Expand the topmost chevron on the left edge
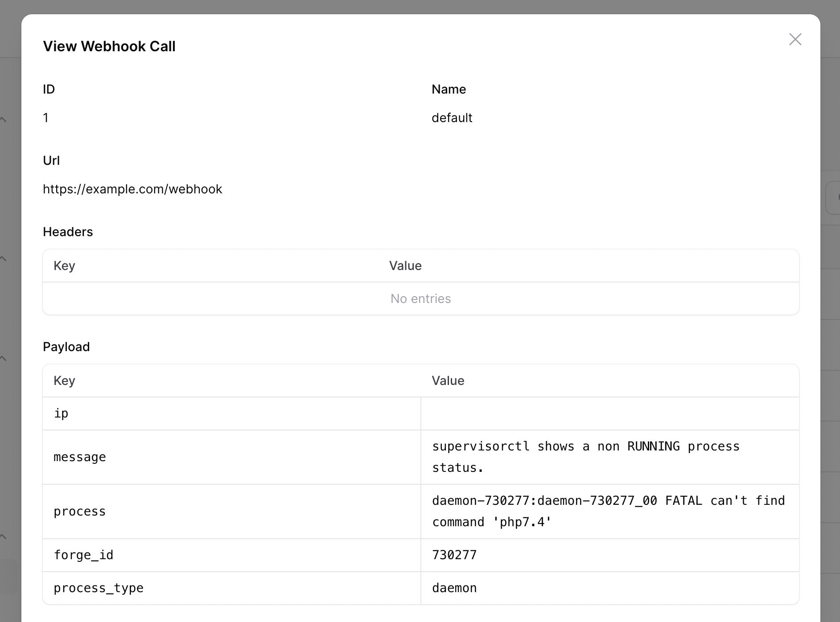This screenshot has width=840, height=622. (3, 119)
